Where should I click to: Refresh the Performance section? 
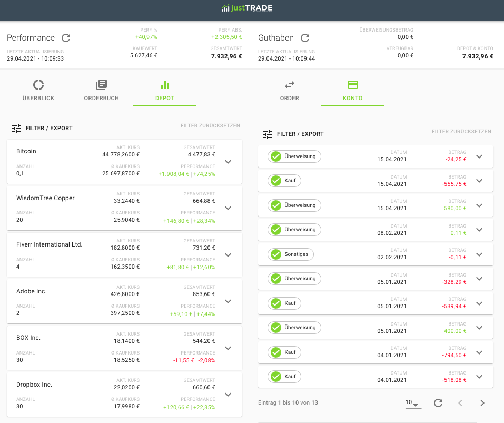[66, 38]
